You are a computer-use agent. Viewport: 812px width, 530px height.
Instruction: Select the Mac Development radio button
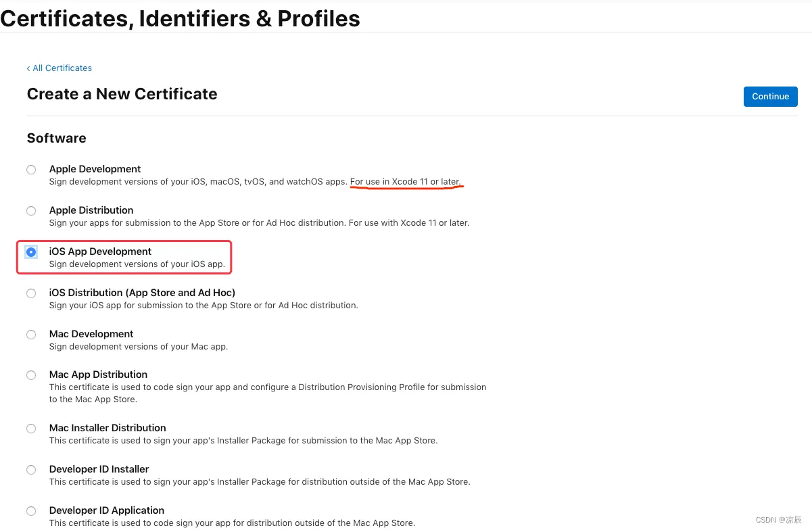click(31, 335)
